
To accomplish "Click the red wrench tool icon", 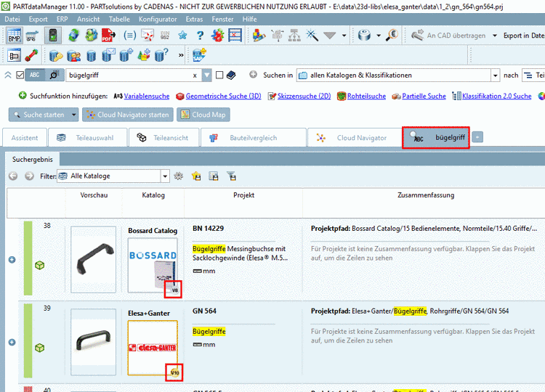I will [x=32, y=55].
